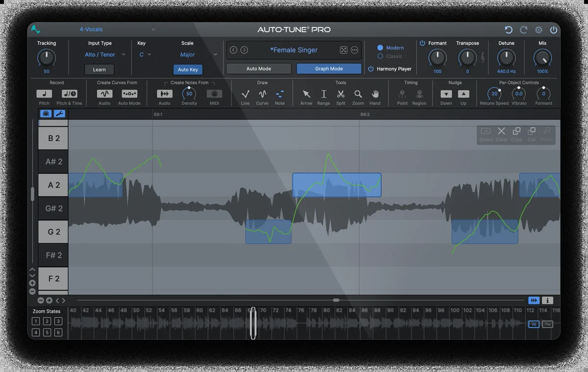Viewport: 588px width, 372px height.
Task: Select the Range tool
Action: coord(323,93)
